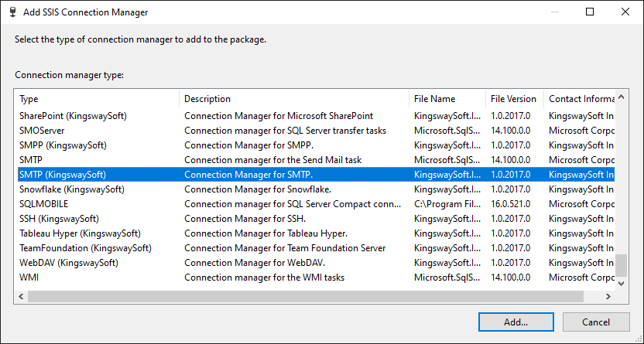Click the File Name column header
The image size is (644, 344).
[447, 99]
